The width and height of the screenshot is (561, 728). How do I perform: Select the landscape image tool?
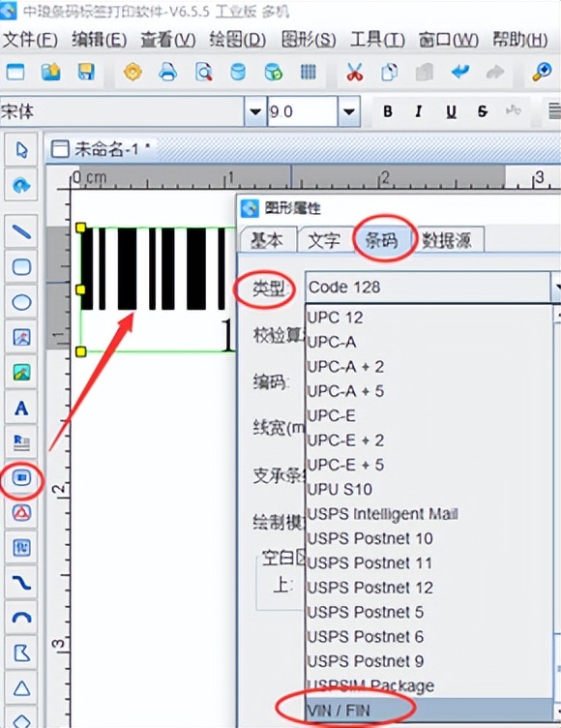[21, 373]
